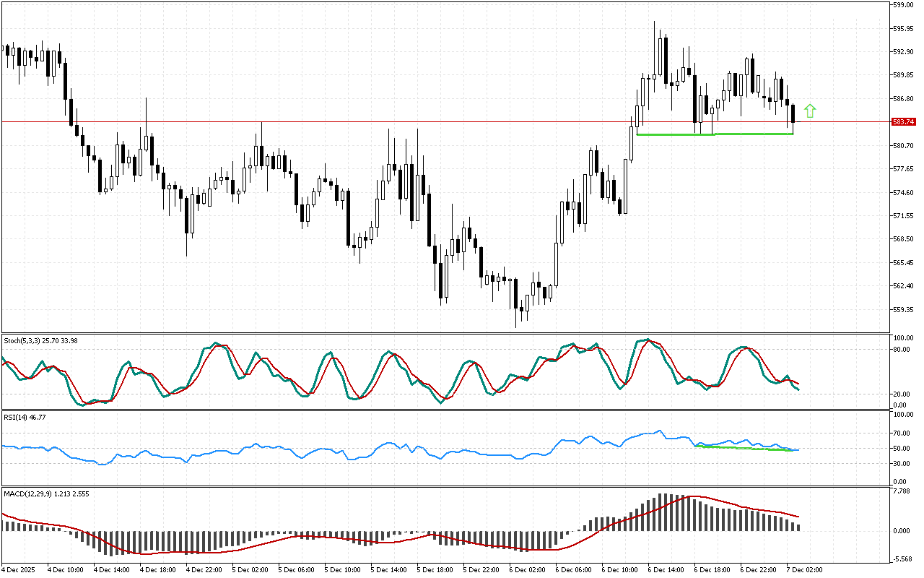This screenshot has width=924, height=578.
Task: Click the 595.95 price scale label
Action: pos(904,29)
